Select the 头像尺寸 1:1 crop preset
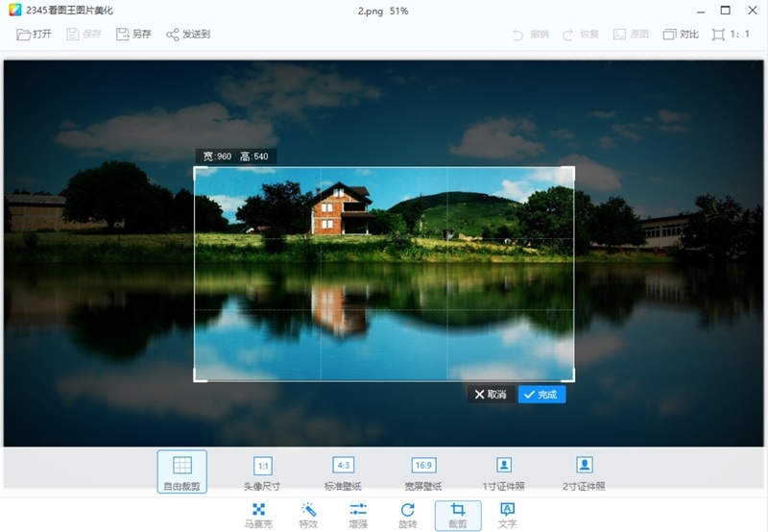This screenshot has height=532, width=768. coord(263,472)
